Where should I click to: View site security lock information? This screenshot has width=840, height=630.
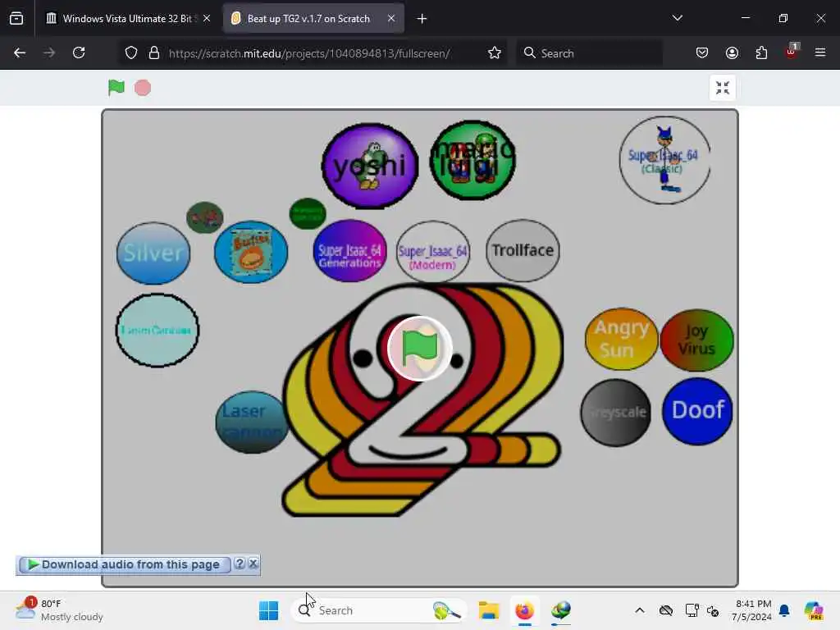154,53
